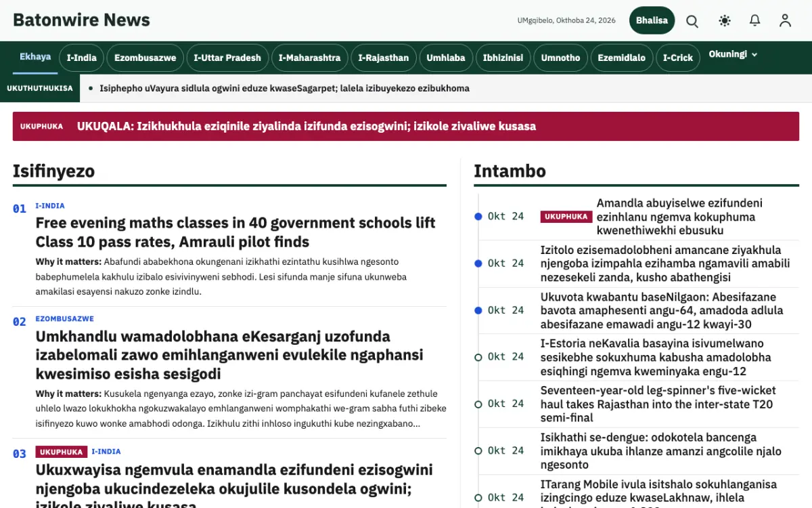Click EZOMBUSAZWE category label on story 02

pyautogui.click(x=65, y=319)
